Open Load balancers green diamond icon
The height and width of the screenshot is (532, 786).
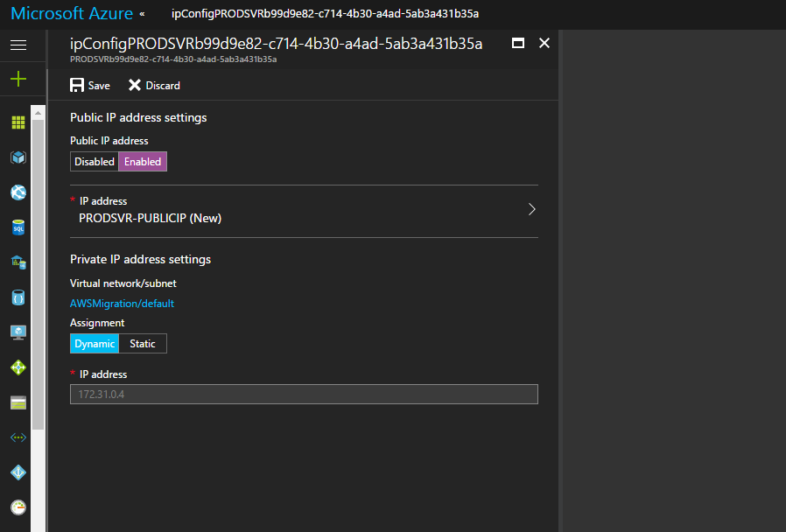coord(18,367)
